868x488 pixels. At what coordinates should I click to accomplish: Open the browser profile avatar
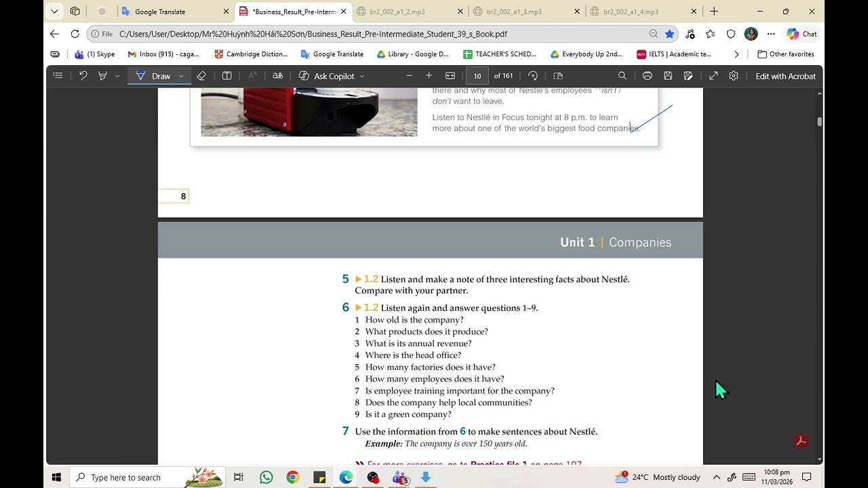tap(751, 34)
